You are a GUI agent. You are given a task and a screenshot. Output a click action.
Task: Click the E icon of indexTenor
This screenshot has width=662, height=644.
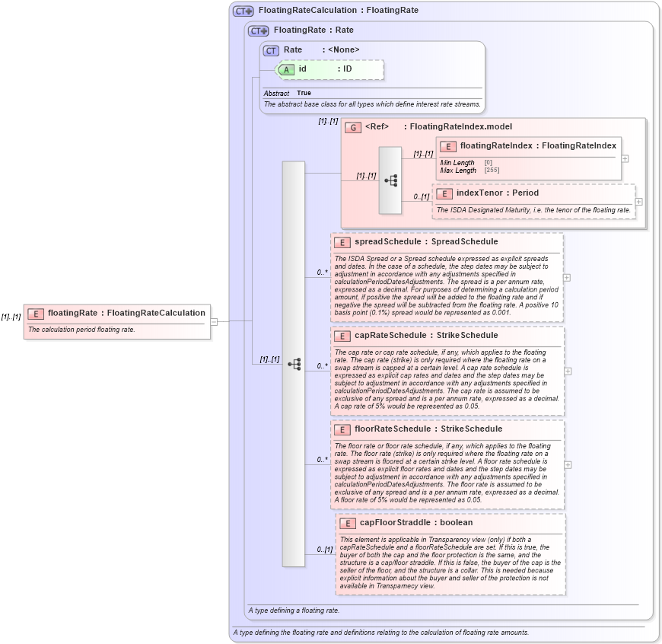coord(445,193)
